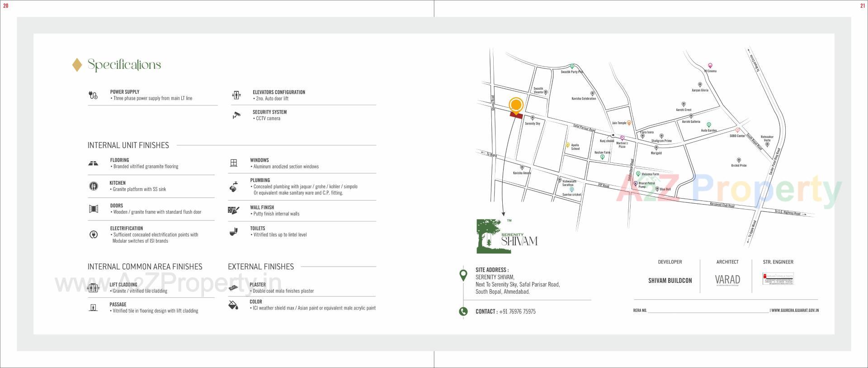Click page number 20
This screenshot has height=368, width=868.
tap(6, 6)
